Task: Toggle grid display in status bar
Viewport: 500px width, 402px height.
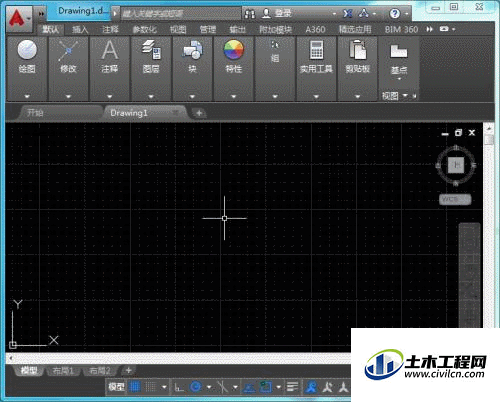Action: [x=135, y=387]
